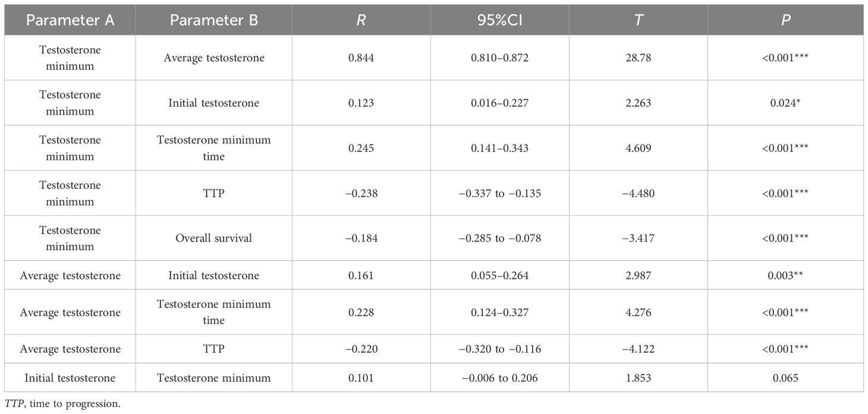Click the TTP footnote text below the table
The width and height of the screenshot is (868, 414).
coord(62,404)
